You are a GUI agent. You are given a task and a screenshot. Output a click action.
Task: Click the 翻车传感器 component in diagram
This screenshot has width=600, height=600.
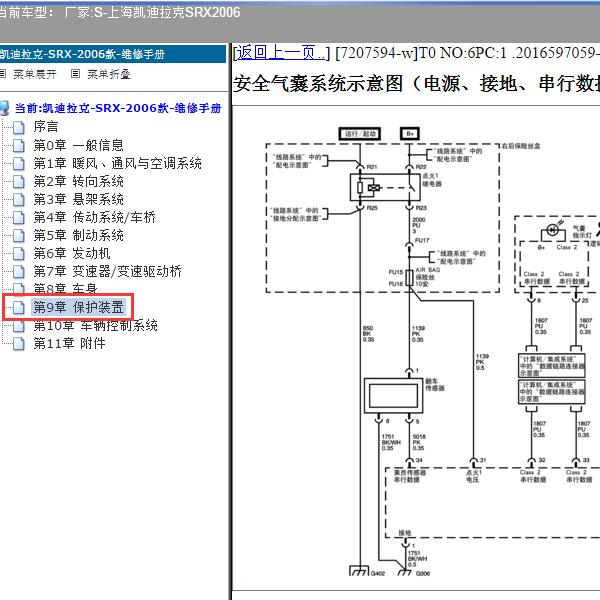coord(394,396)
